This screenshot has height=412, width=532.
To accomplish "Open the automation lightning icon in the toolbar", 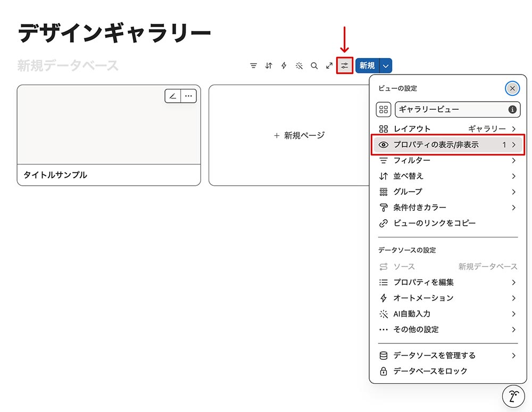I will (284, 65).
